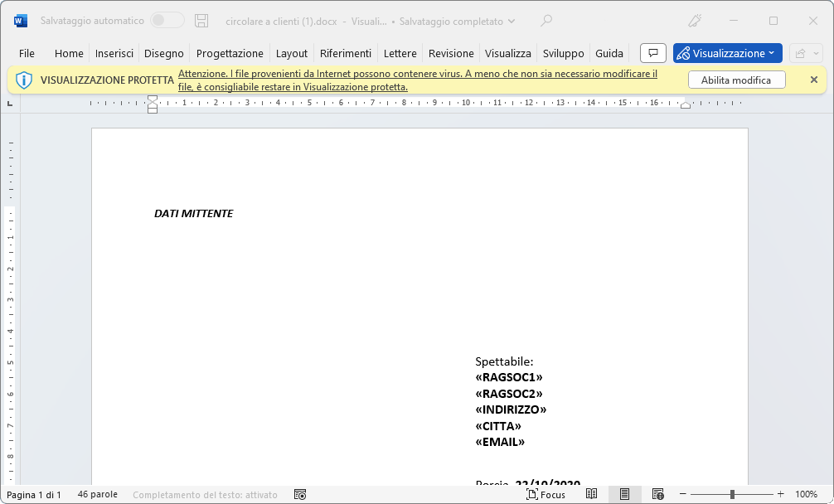This screenshot has height=504, width=834.
Task: Select the Sviluppo tab
Action: tap(563, 53)
